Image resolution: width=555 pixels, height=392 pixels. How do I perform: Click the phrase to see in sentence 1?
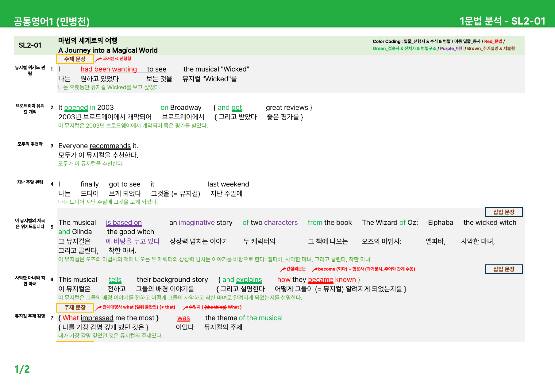pyautogui.click(x=157, y=69)
